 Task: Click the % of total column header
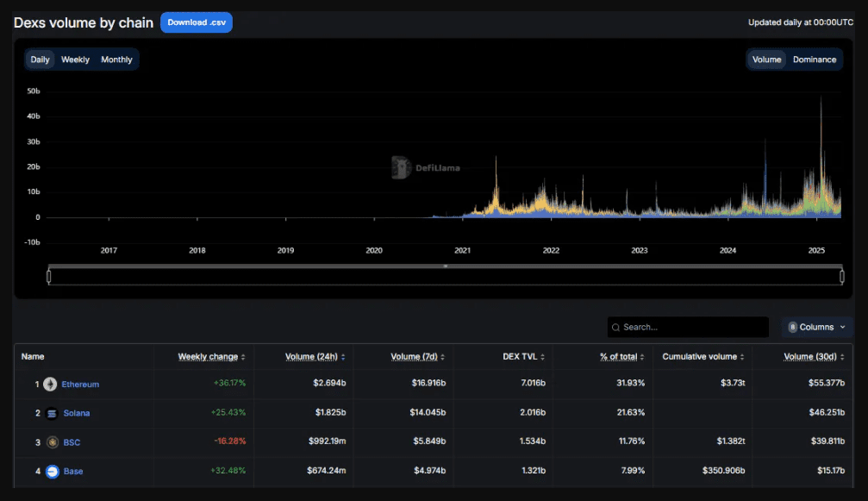[619, 357]
